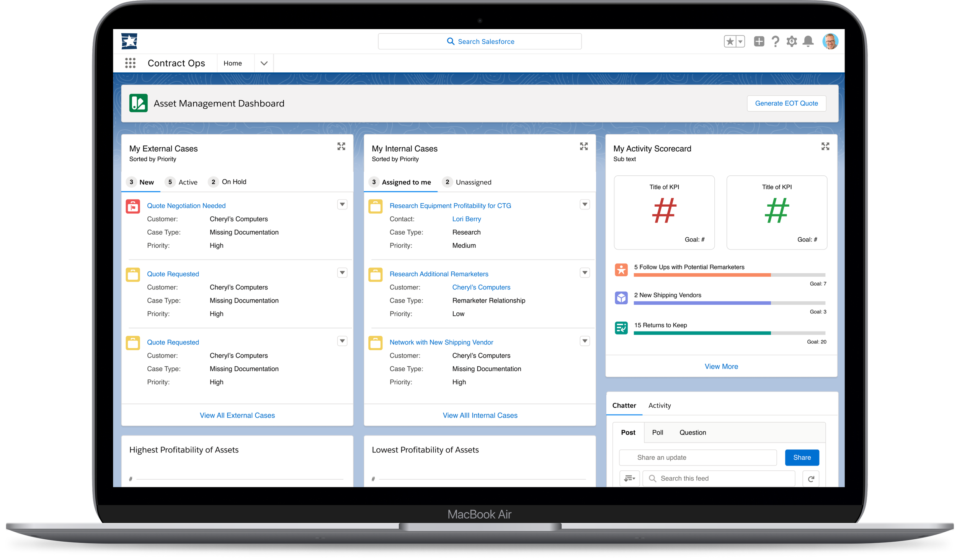
Task: Open actions menu for Quote Negotiation Needed
Action: (x=342, y=204)
